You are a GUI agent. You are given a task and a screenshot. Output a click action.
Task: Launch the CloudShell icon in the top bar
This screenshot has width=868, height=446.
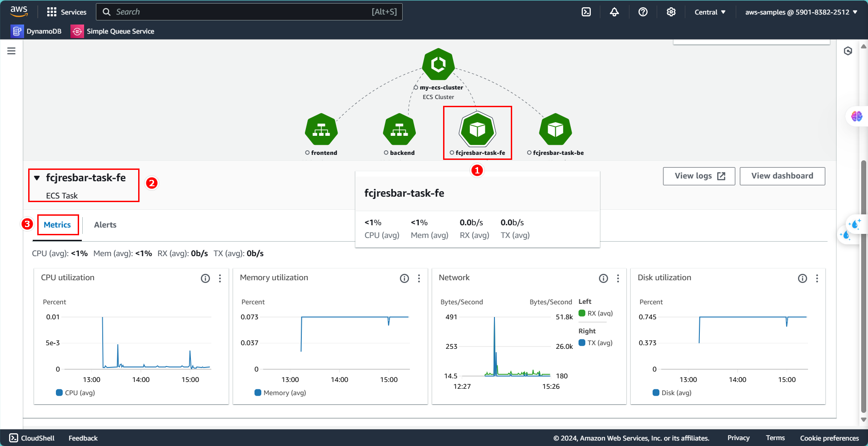586,12
